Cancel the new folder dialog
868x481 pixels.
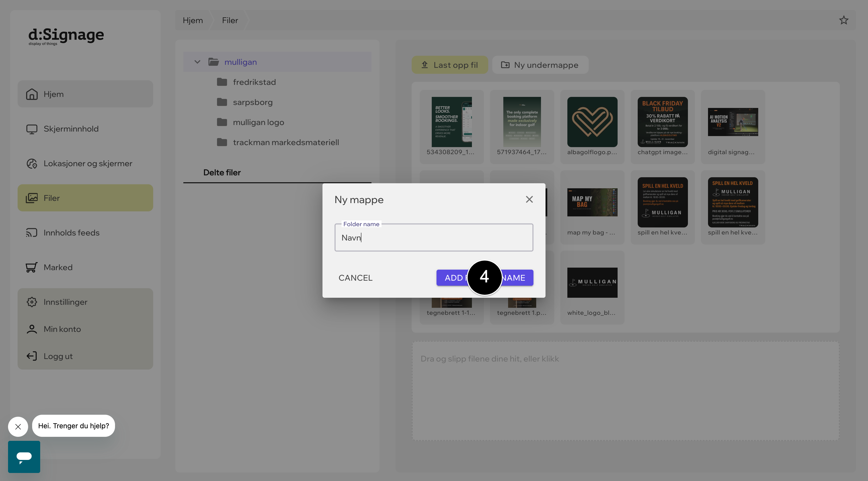tap(355, 278)
